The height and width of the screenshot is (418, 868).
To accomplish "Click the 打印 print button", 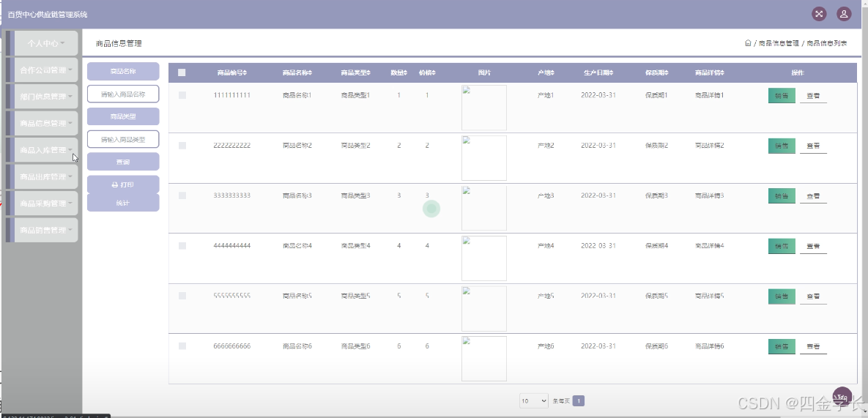I will coord(123,184).
